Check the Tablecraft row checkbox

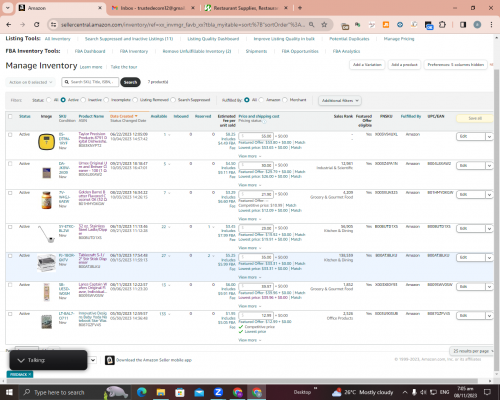(10, 256)
